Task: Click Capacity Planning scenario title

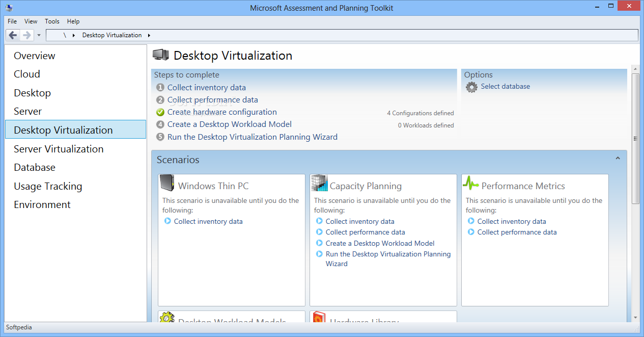Action: pyautogui.click(x=366, y=186)
